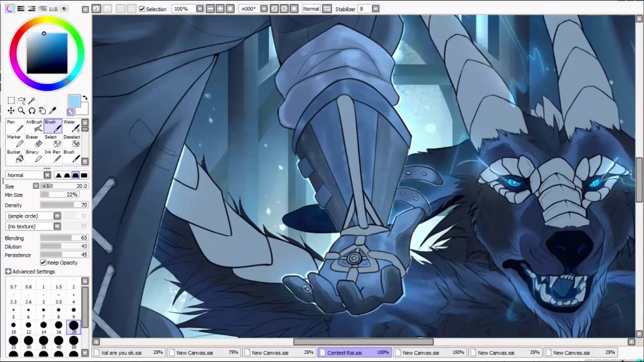The height and width of the screenshot is (362, 644).
Task: Toggle the color wheel panel icon
Action: (10, 9)
